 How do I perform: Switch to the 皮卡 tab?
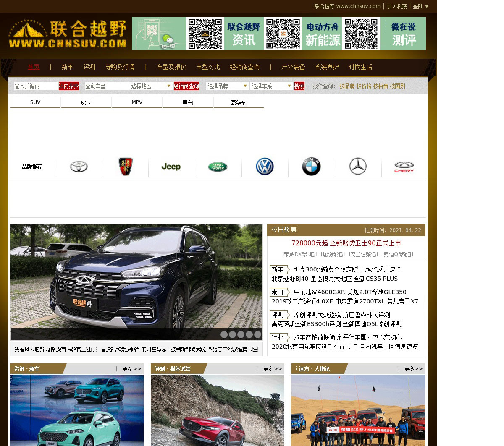coord(86,102)
